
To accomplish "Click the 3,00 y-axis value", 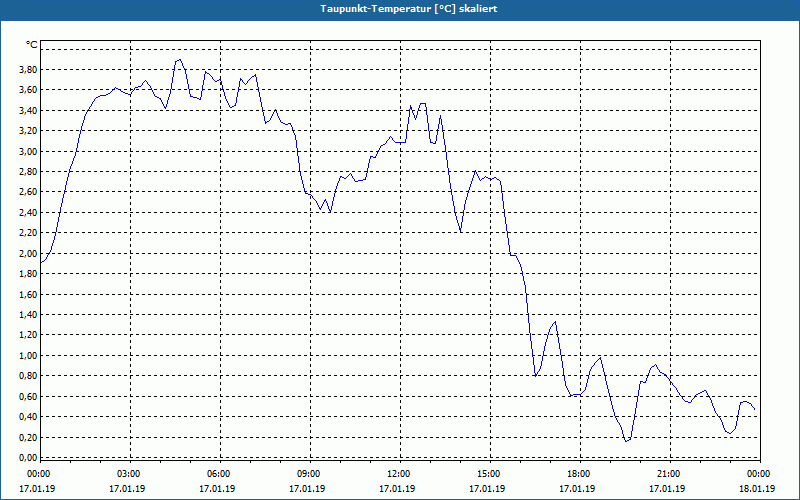I will click(x=29, y=151).
